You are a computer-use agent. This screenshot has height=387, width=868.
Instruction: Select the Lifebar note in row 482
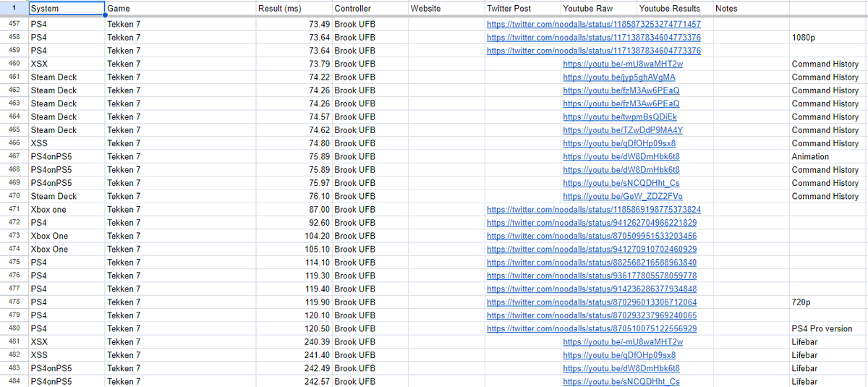click(x=828, y=355)
